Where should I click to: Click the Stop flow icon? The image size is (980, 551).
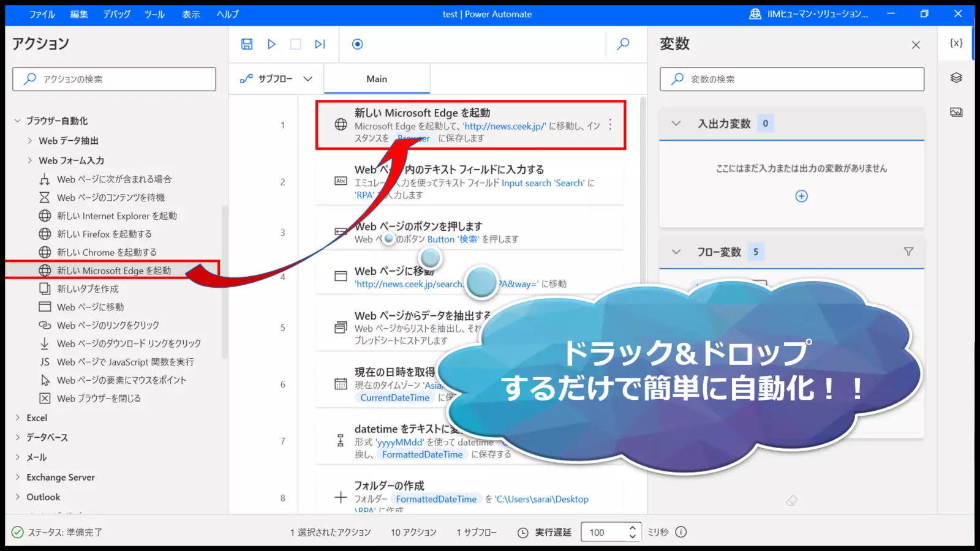pyautogui.click(x=296, y=44)
